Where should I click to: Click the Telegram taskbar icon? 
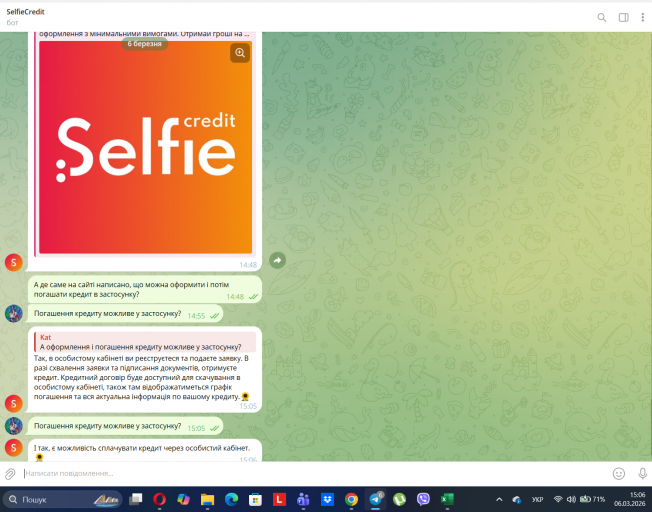point(375,499)
